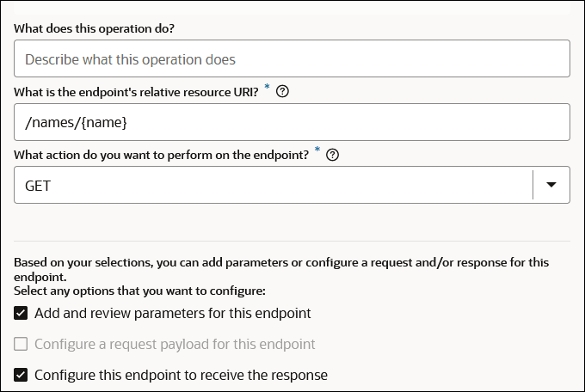Screen dimensions: 585x392
Task: Click into the relative resource URI field
Action: click(344, 122)
